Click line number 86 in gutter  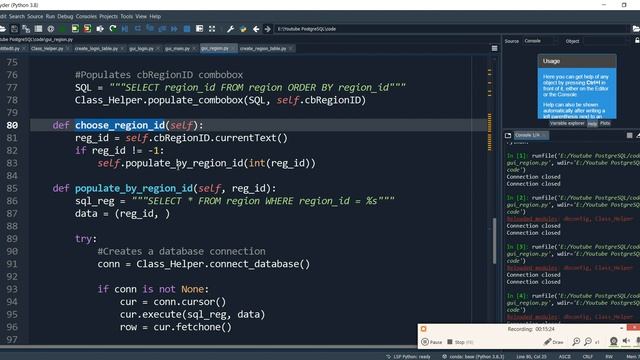coord(12,201)
